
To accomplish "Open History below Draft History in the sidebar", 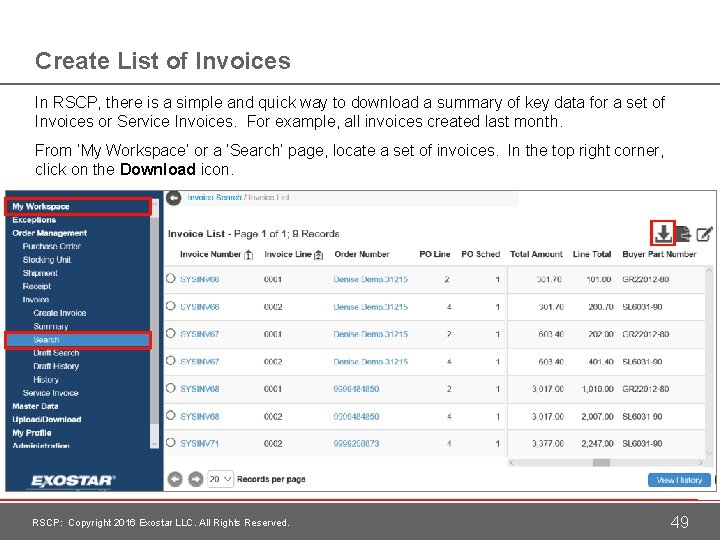I will tap(46, 379).
